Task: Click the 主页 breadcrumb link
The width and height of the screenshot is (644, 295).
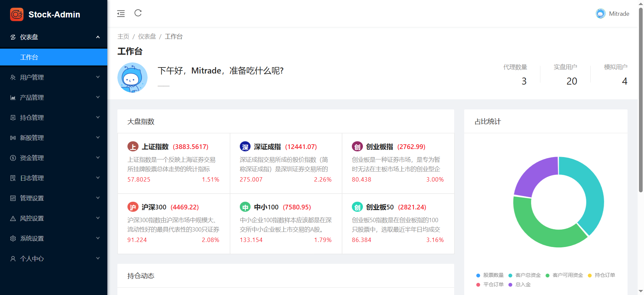Action: (123, 37)
